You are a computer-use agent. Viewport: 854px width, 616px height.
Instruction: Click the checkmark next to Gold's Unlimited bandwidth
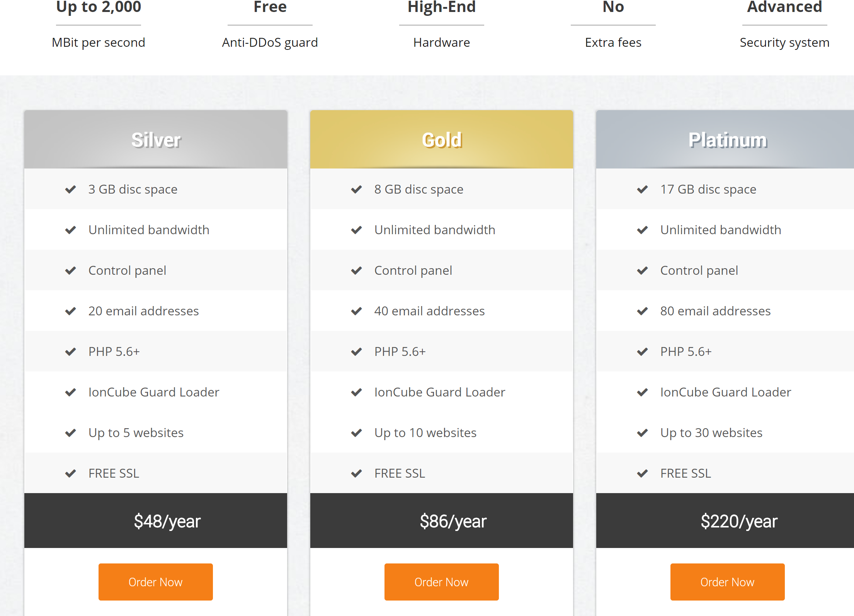pyautogui.click(x=357, y=230)
